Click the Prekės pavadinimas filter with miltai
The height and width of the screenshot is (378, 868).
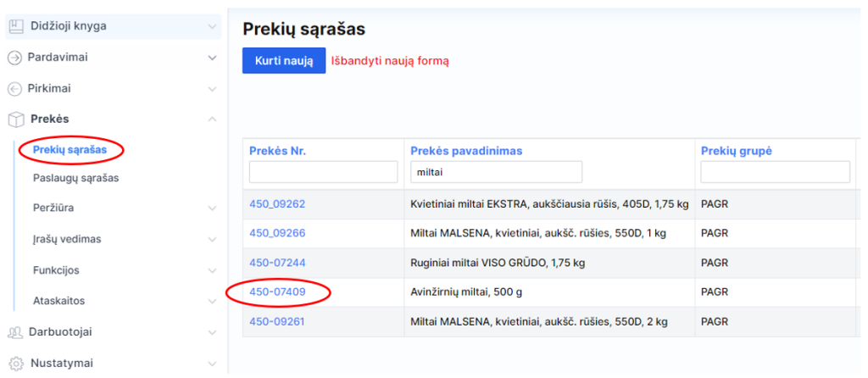point(496,172)
